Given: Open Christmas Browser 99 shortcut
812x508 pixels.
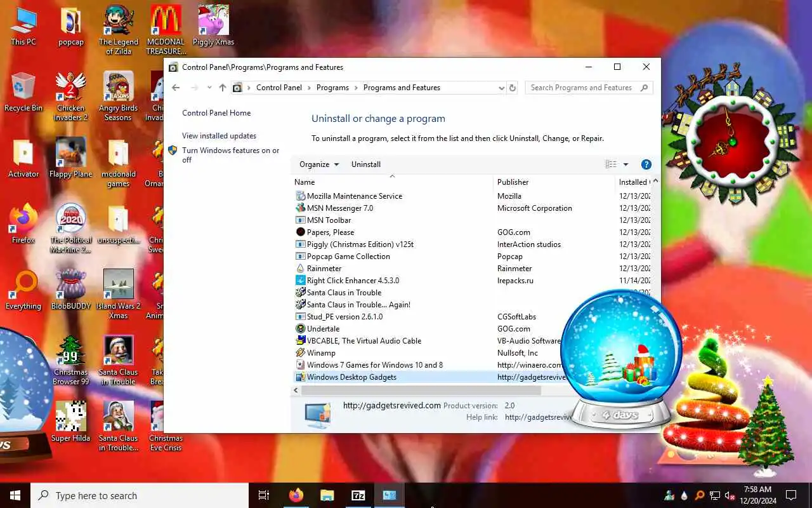Looking at the screenshot, I should point(71,360).
